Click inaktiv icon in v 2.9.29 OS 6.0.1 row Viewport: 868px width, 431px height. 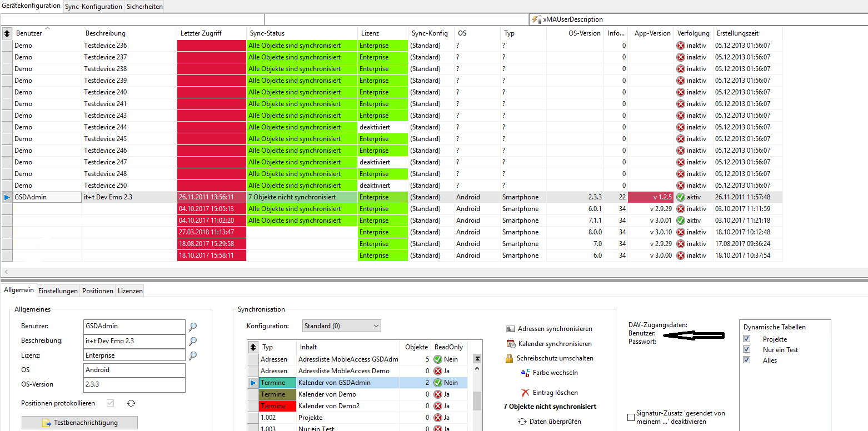click(681, 209)
